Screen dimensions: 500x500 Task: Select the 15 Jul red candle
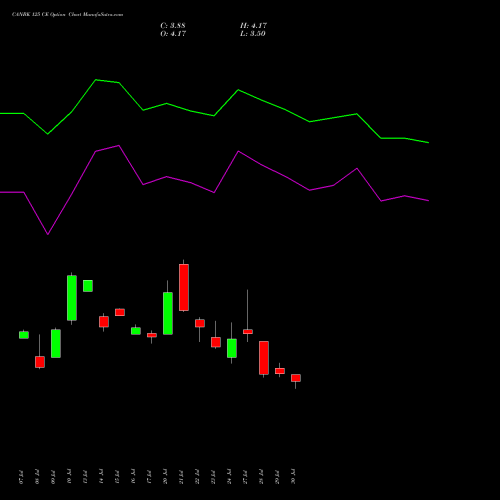tap(120, 312)
